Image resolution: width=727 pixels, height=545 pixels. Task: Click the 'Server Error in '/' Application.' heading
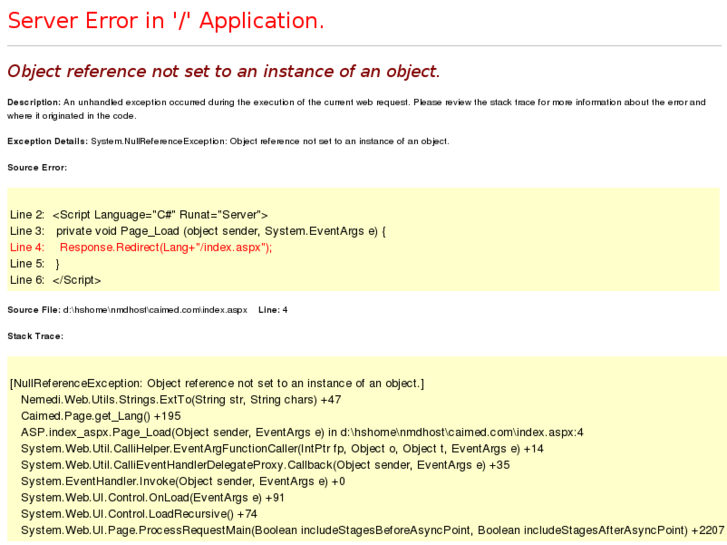point(166,21)
